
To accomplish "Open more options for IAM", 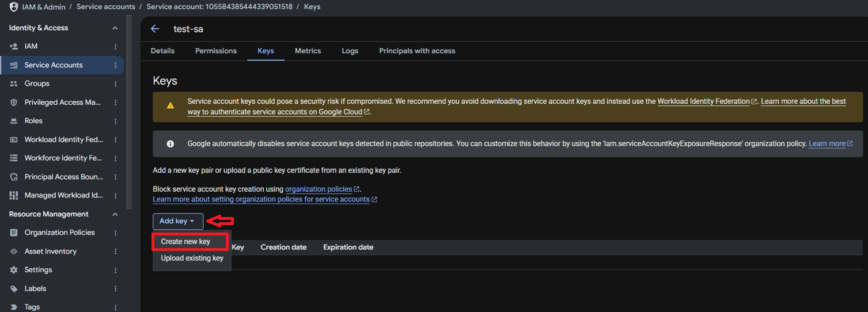I will tap(115, 46).
